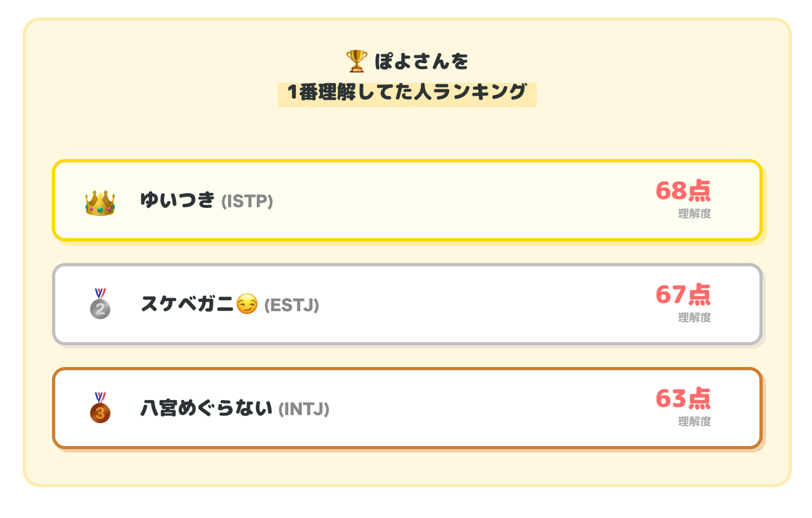Select the 八宮めぐらない third-place ranking card
812x518 pixels.
pos(407,408)
